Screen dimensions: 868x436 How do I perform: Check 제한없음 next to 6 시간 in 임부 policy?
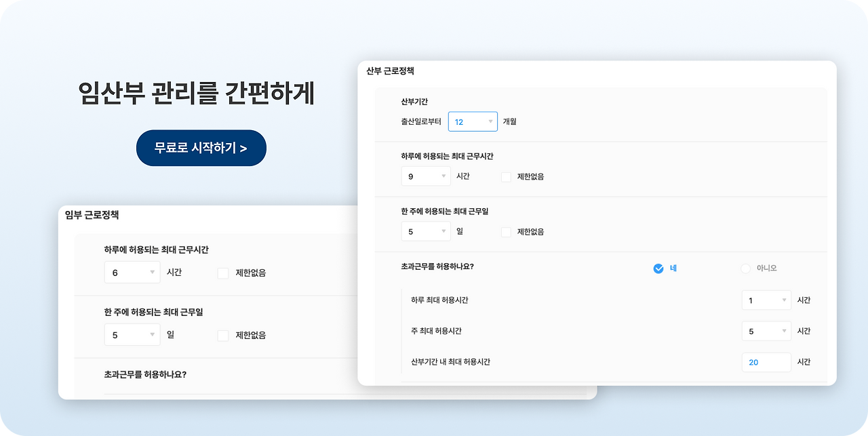(x=222, y=273)
